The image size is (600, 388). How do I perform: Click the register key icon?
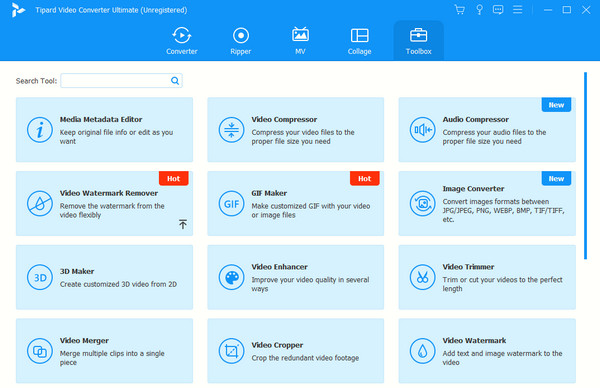[479, 10]
